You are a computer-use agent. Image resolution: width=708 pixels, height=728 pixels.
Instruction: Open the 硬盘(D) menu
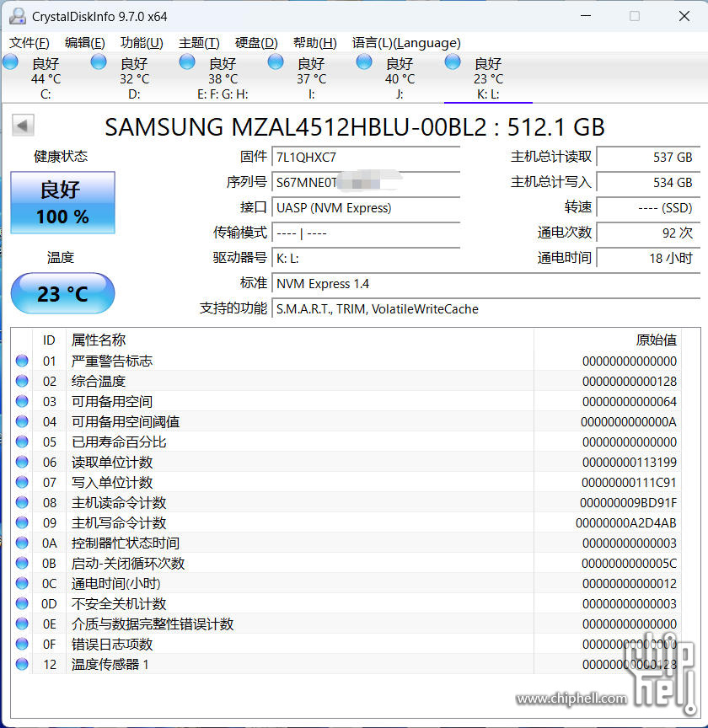click(256, 43)
